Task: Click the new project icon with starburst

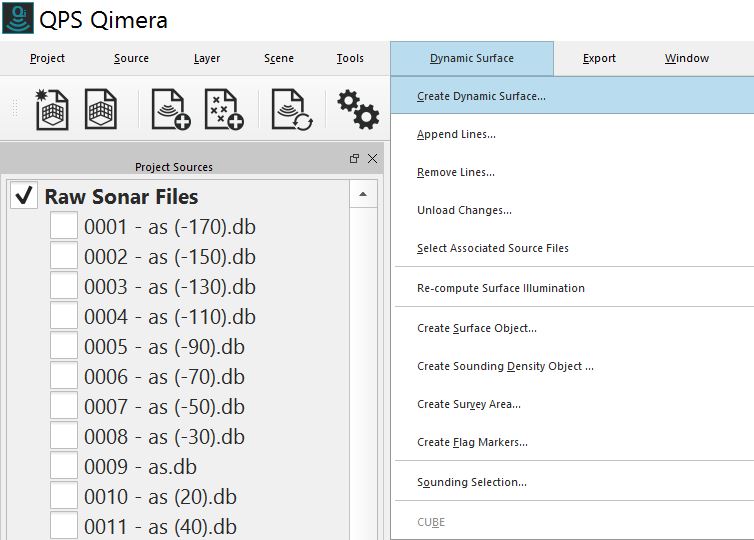Action: click(52, 110)
